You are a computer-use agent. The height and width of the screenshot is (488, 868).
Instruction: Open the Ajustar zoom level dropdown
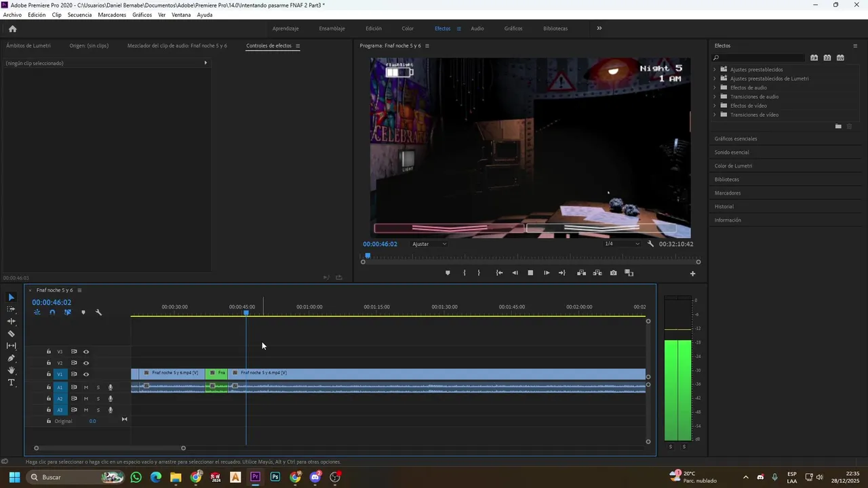(x=430, y=244)
